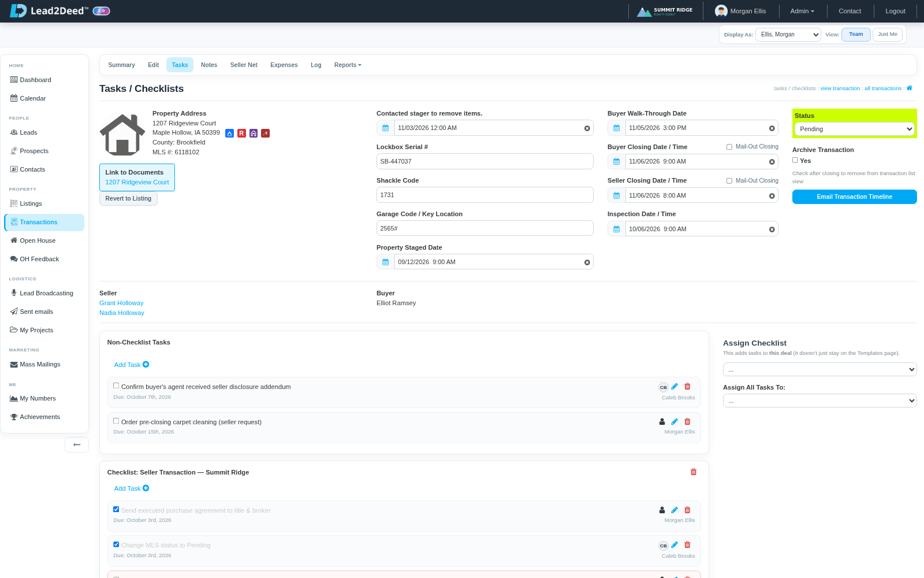Click Logout in the header
Screen dimensions: 924x578
tap(895, 11)
